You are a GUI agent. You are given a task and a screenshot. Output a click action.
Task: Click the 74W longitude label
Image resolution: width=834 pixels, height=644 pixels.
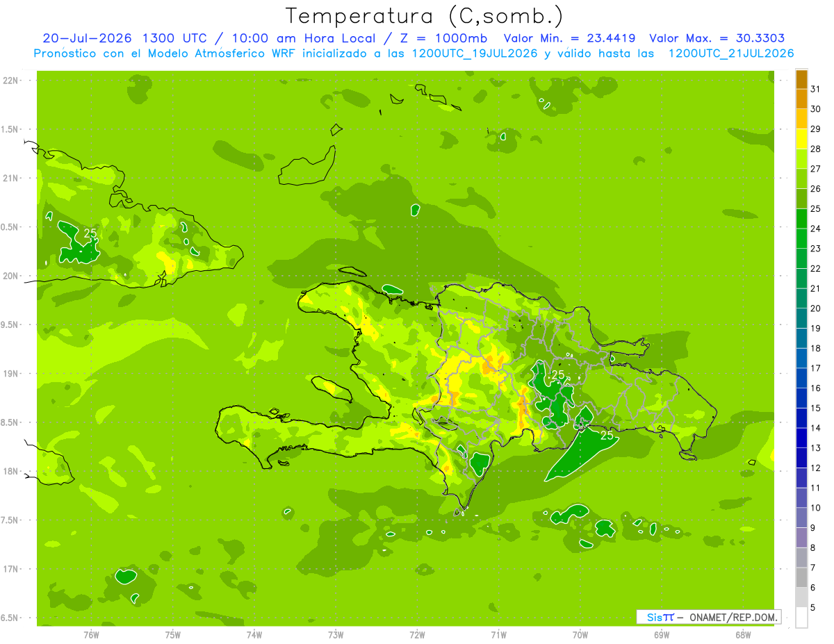(x=254, y=635)
